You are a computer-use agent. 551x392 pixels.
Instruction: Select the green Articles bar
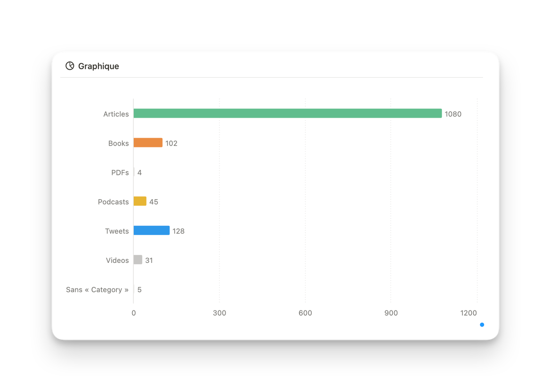click(287, 114)
